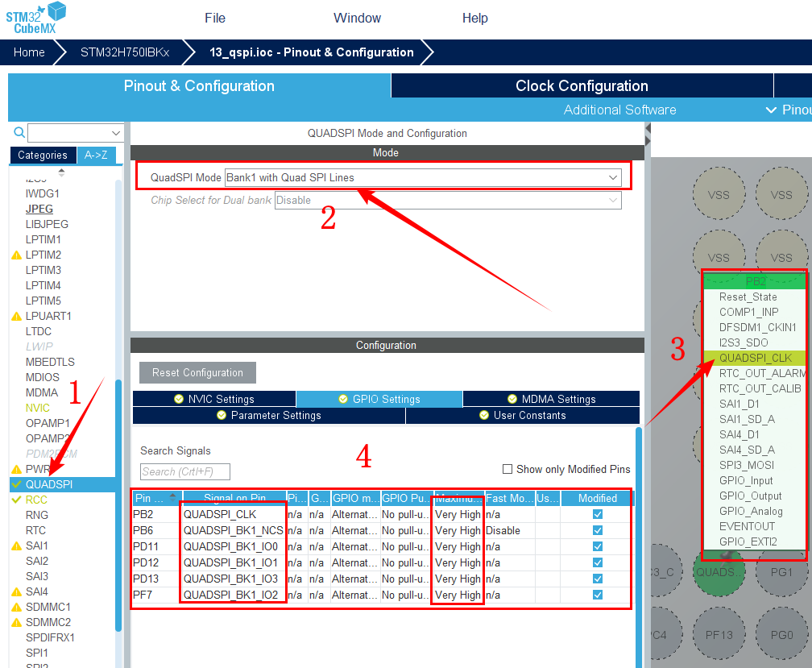Viewport: 812px width, 668px height.
Task: Click the PG1 pin on chip view
Action: pyautogui.click(x=781, y=571)
